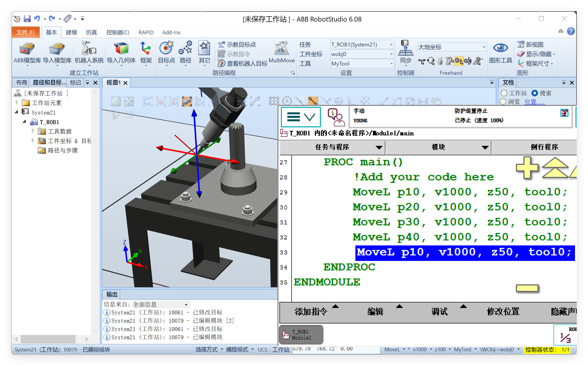Open the FlexPendant ABB menu button

301,117
